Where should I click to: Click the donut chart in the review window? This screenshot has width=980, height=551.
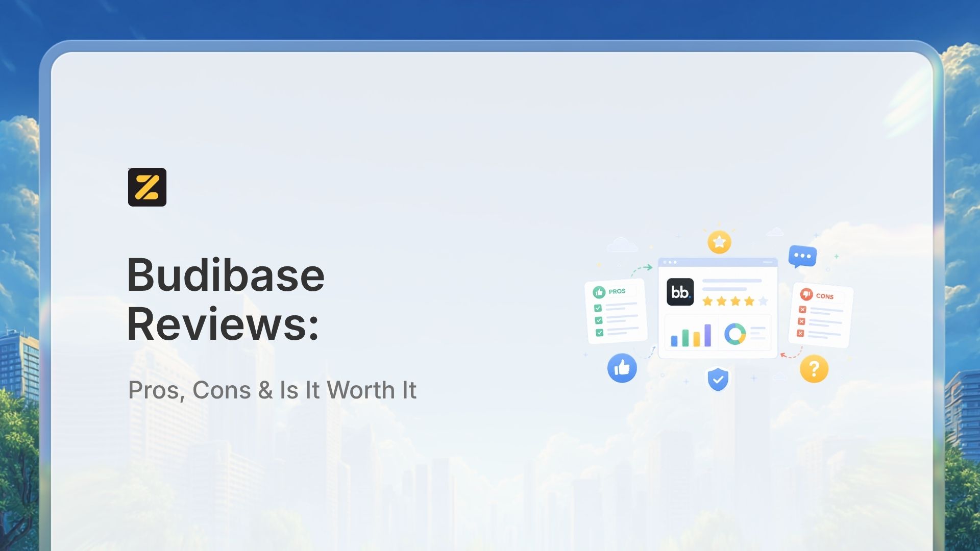[x=735, y=334]
